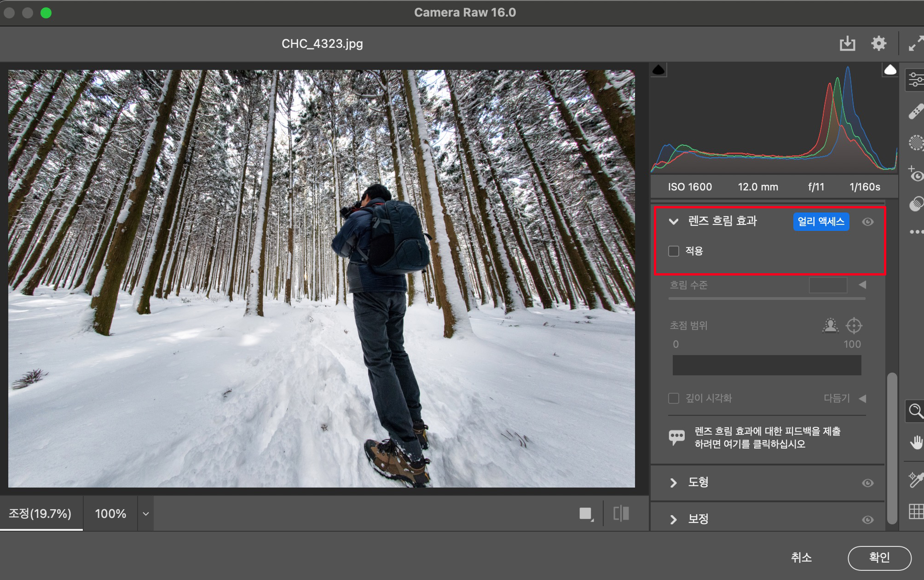Select the Red Eye removal tool

tap(916, 174)
